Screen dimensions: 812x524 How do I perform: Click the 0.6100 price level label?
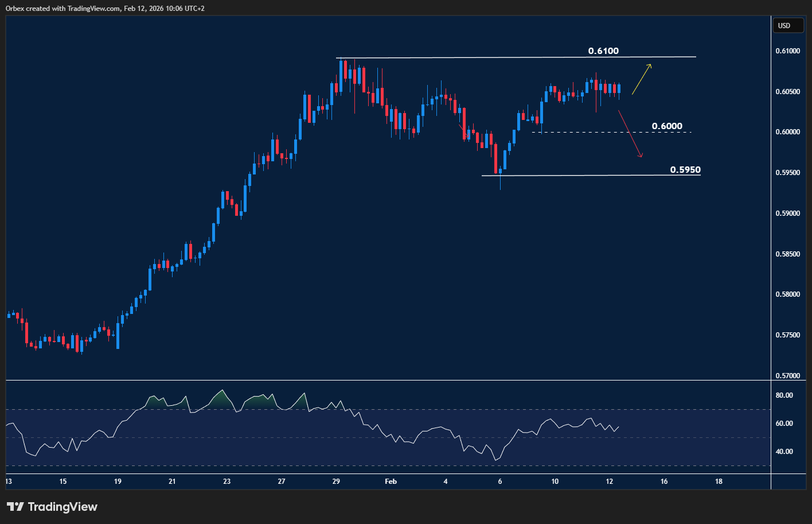603,51
